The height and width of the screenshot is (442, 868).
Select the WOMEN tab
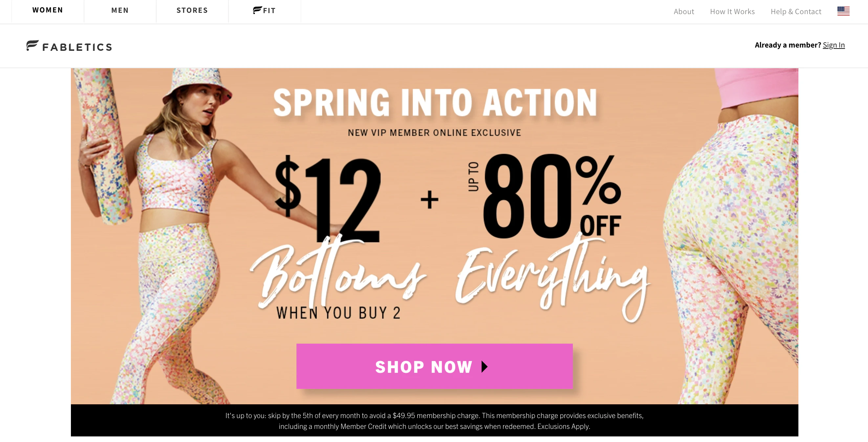48,10
